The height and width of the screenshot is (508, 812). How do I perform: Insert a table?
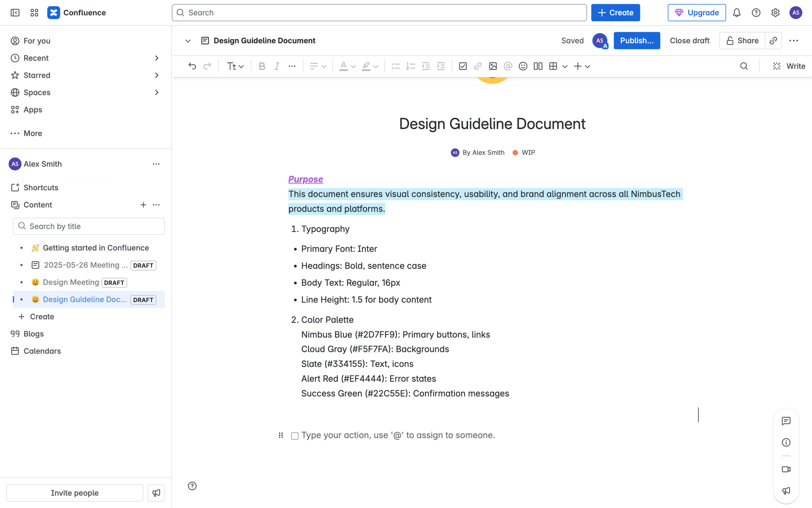pos(553,66)
